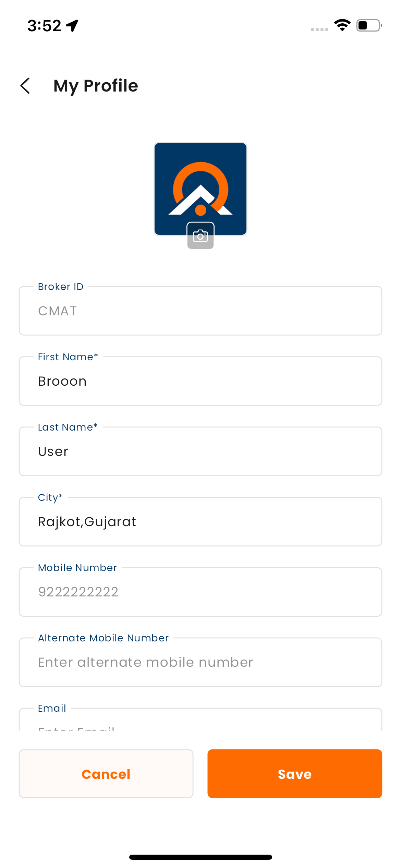401x868 pixels.
Task: Save the profile changes
Action: pyautogui.click(x=295, y=774)
